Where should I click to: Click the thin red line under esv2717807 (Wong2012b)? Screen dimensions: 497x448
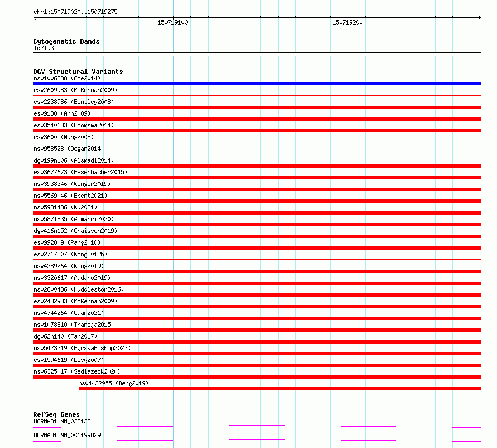tap(257, 259)
